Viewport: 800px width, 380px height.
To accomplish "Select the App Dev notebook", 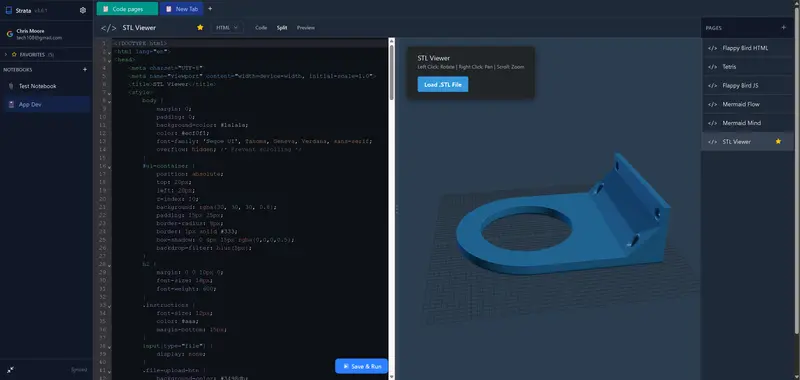I will pos(46,105).
